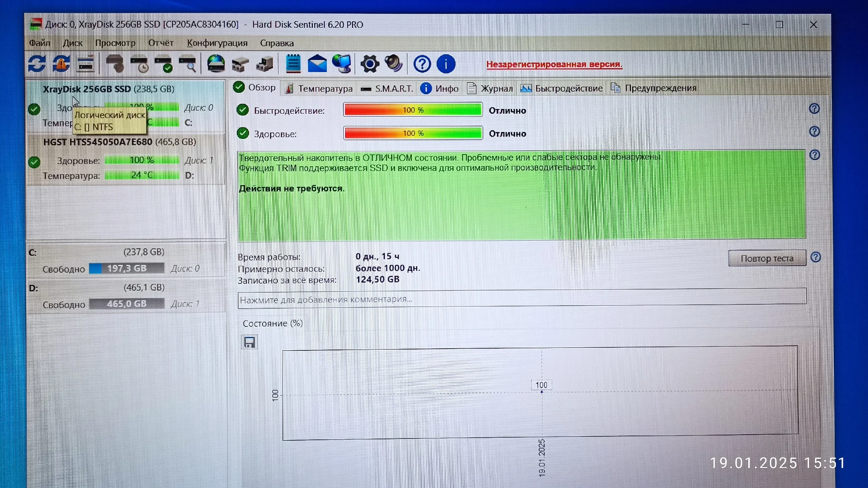Click the HGST temperature 24 °C bar
The width and height of the screenshot is (868, 488).
pyautogui.click(x=141, y=175)
